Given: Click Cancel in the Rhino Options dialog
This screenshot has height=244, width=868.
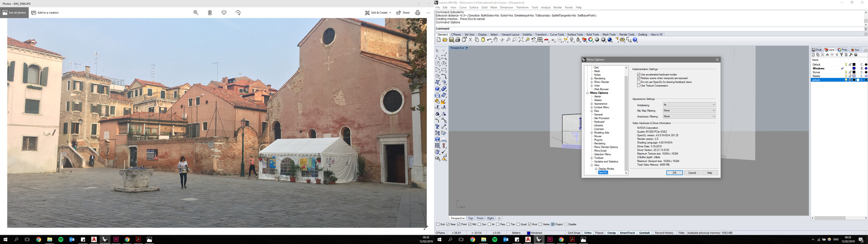Looking at the screenshot, I should click(692, 173).
